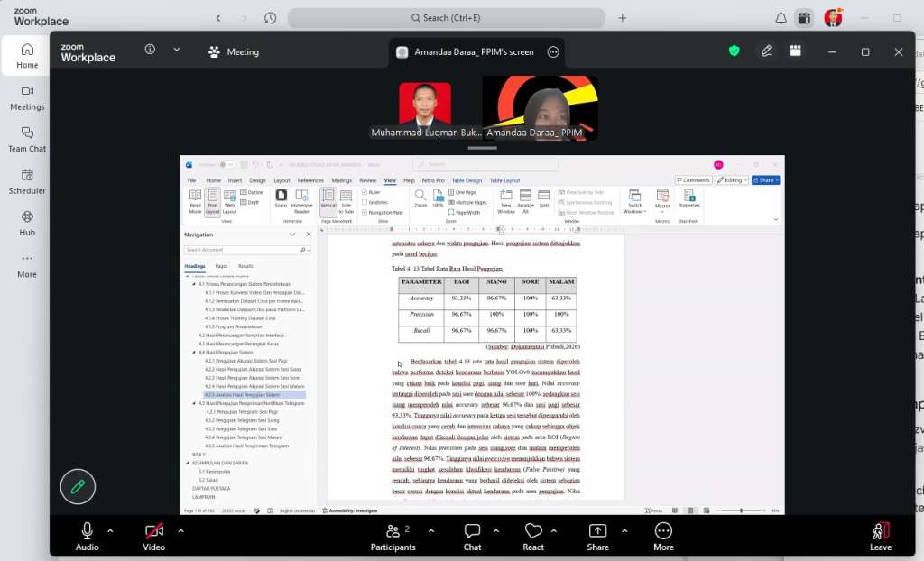Expand video options arrow
The image size is (924, 561).
coord(180,531)
